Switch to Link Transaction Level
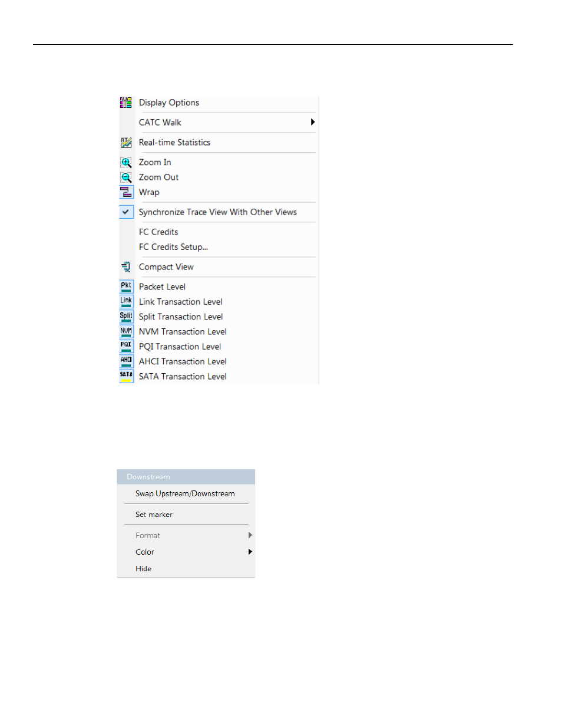Image resolution: width=562 pixels, height=728 pixels. pyautogui.click(x=180, y=302)
